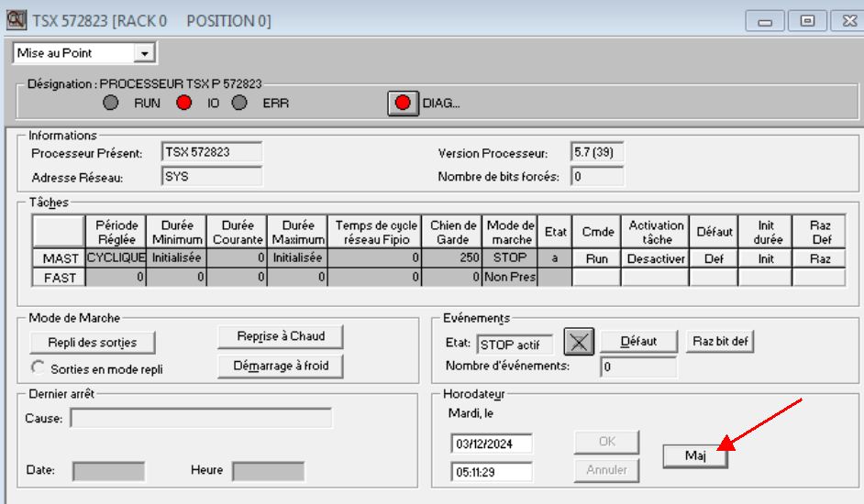
Task: Click Def button in MAST row
Action: (x=714, y=259)
